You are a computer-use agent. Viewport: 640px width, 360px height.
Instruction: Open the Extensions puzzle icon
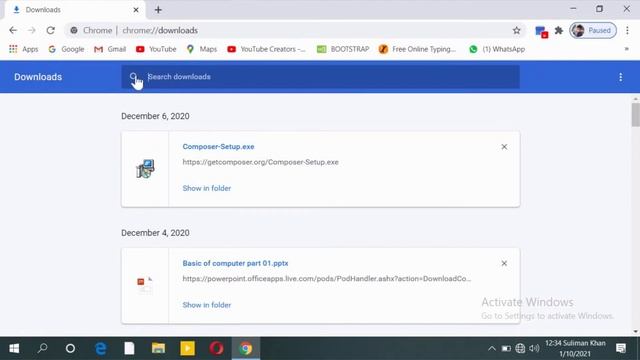click(x=559, y=30)
